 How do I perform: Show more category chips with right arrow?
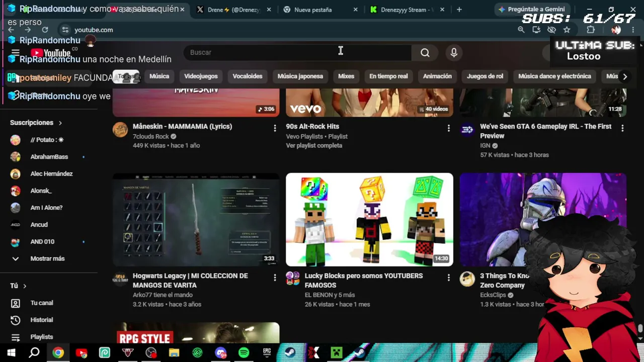(625, 76)
